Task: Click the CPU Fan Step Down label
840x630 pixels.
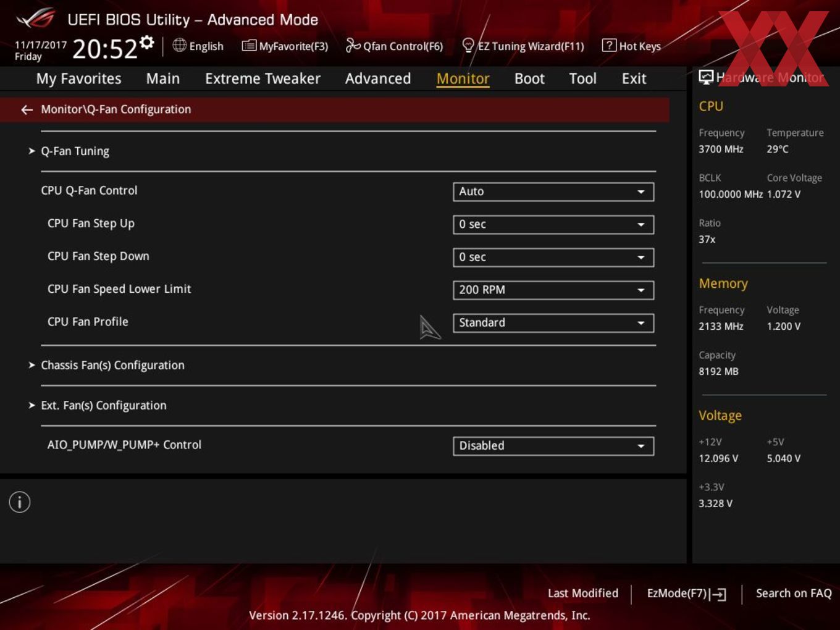Action: [98, 256]
